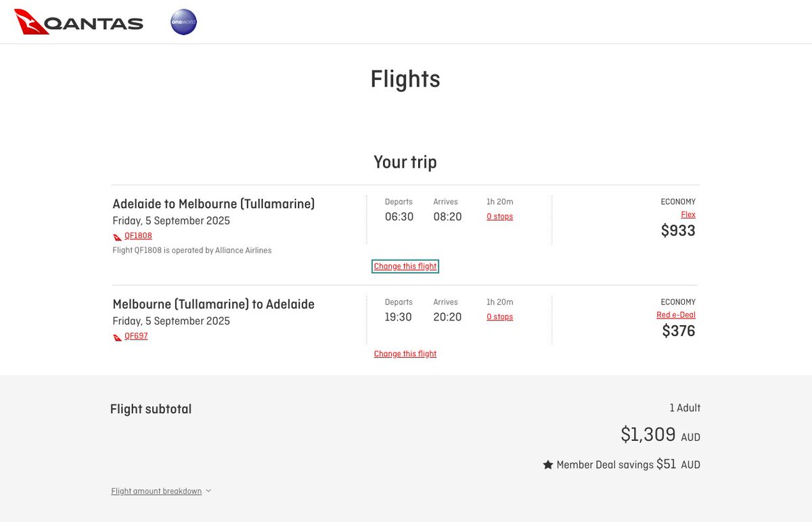Open the Flight amount breakdown details
812x522 pixels.
pyautogui.click(x=156, y=492)
